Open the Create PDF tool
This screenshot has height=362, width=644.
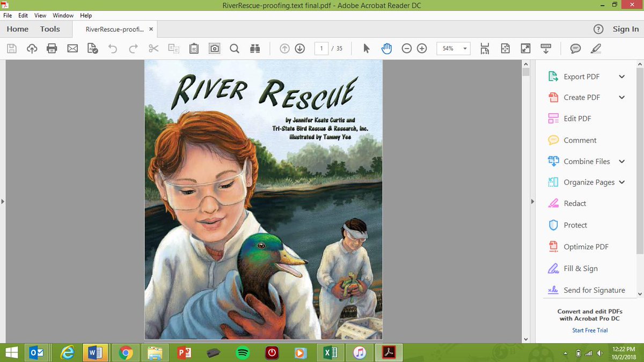coord(582,98)
